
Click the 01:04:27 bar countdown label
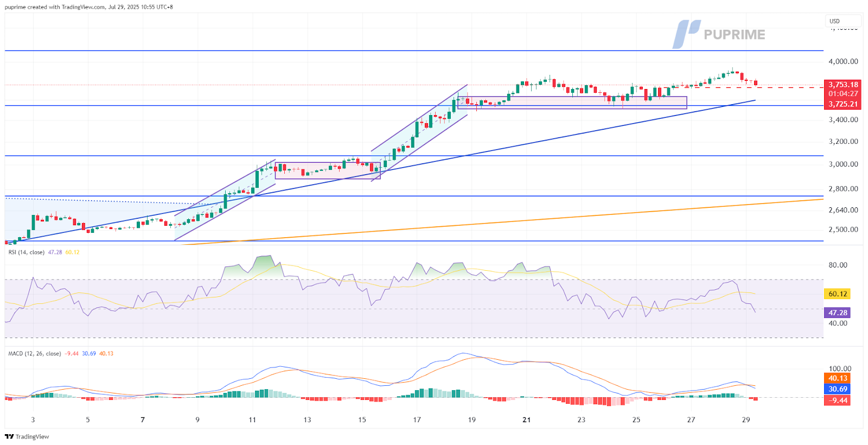tap(843, 94)
